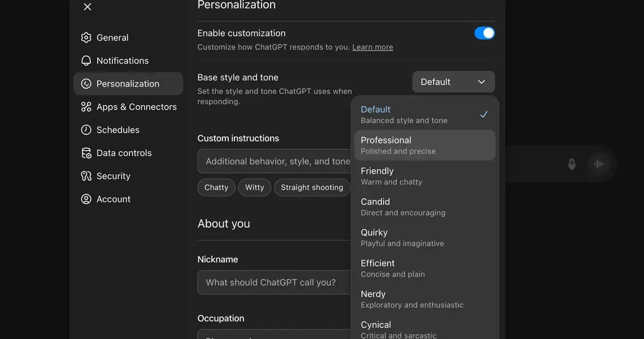Open the Learn more link
The image size is (644, 339).
[372, 47]
